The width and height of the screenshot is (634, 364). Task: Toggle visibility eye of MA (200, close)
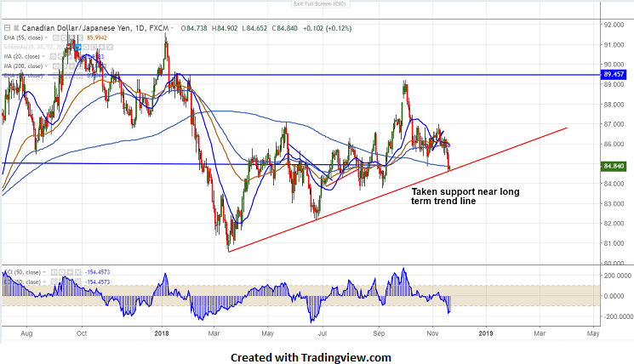pyautogui.click(x=56, y=66)
